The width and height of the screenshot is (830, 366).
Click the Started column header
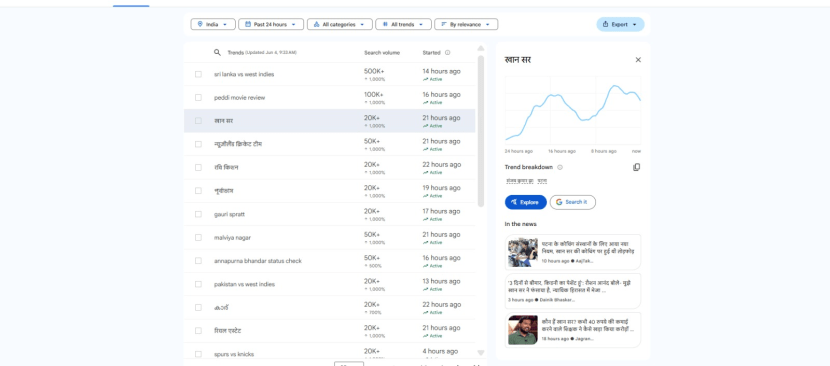coord(431,52)
